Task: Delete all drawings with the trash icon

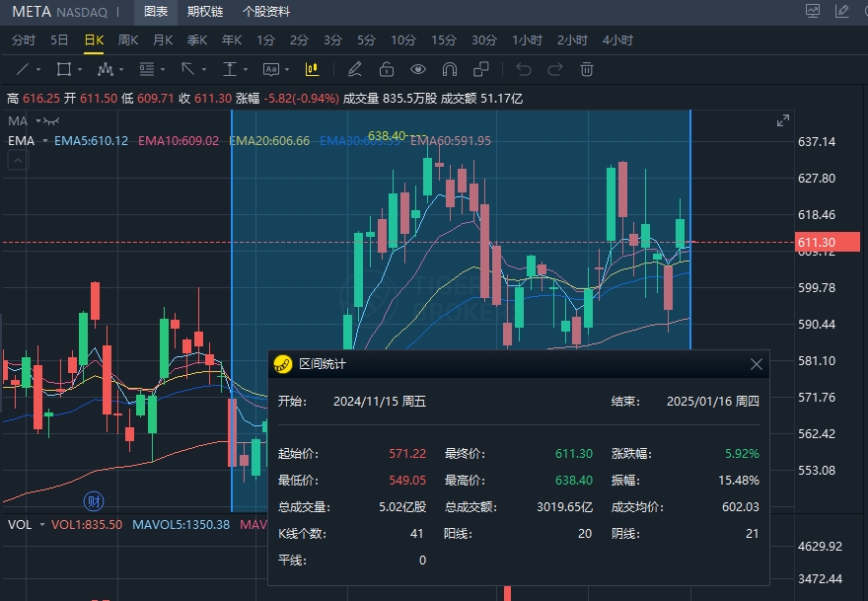Action: (x=587, y=69)
